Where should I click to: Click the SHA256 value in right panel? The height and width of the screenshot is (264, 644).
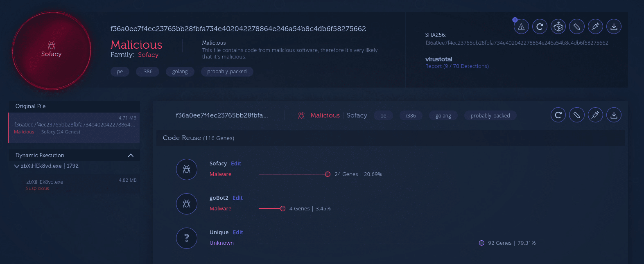point(517,43)
